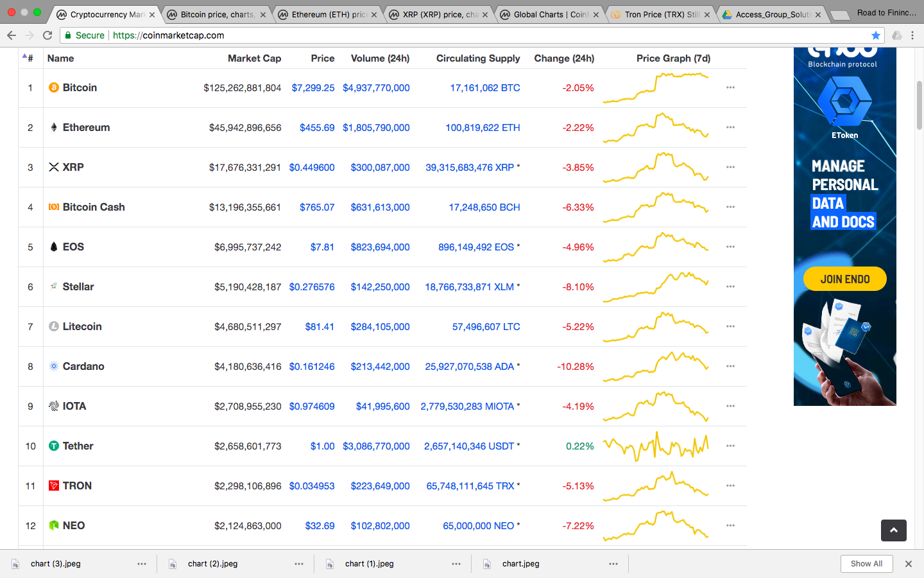This screenshot has width=924, height=578.
Task: Click the NEO logo icon
Action: [54, 525]
